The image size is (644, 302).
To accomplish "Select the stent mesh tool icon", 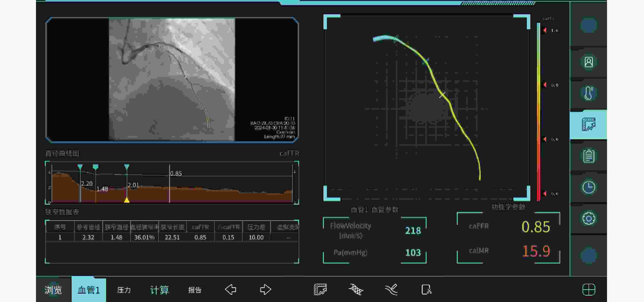I will pos(356,290).
